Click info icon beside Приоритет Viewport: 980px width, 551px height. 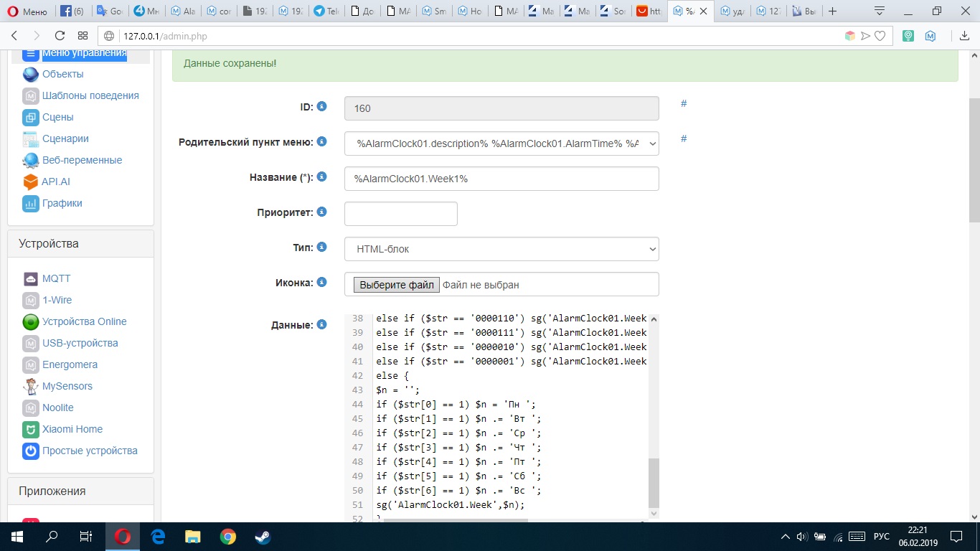pos(322,212)
